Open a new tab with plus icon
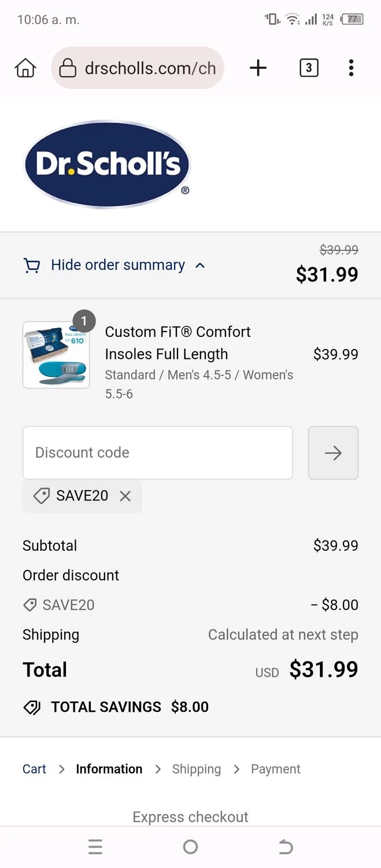 click(258, 68)
